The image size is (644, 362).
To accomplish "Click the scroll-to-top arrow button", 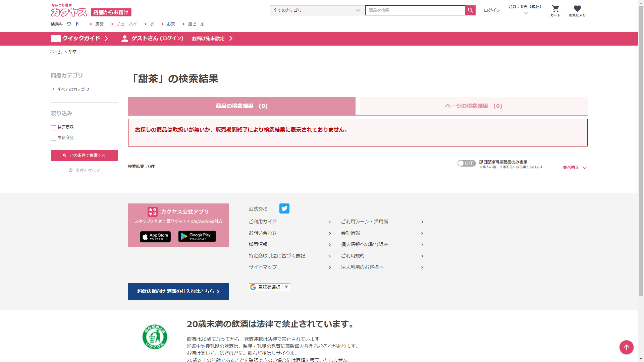I will [626, 347].
